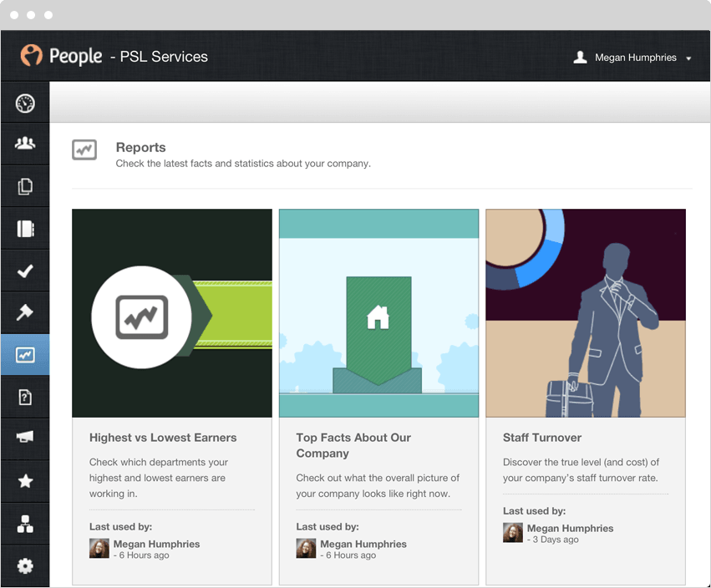The width and height of the screenshot is (711, 588).
Task: Click the Staff Turnover businessman thumbnail image
Action: [x=586, y=313]
